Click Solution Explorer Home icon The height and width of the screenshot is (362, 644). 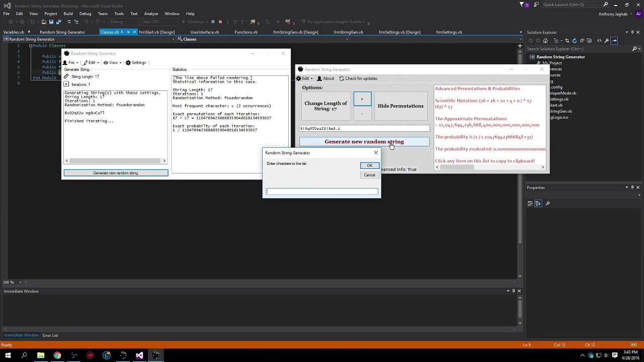pyautogui.click(x=545, y=41)
